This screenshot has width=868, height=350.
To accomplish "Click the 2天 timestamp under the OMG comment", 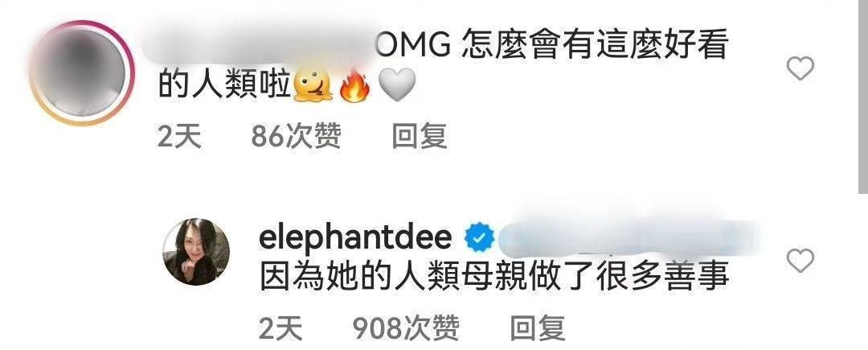I will 179,136.
